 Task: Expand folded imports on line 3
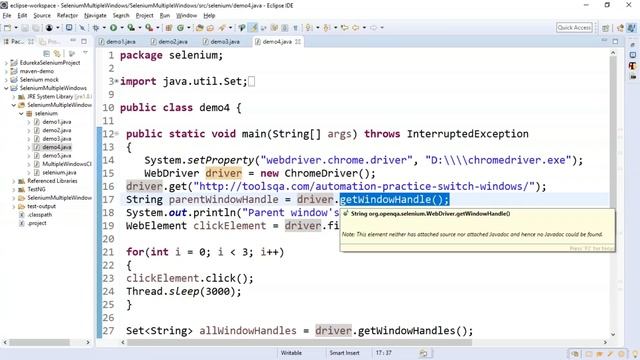point(117,81)
